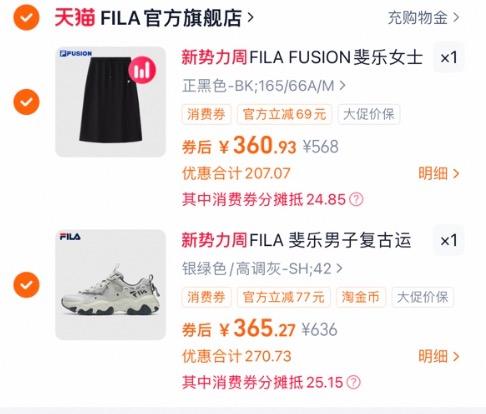The width and height of the screenshot is (486, 414).
Task: Tap the skirt ×1 quantity box
Action: click(x=449, y=57)
